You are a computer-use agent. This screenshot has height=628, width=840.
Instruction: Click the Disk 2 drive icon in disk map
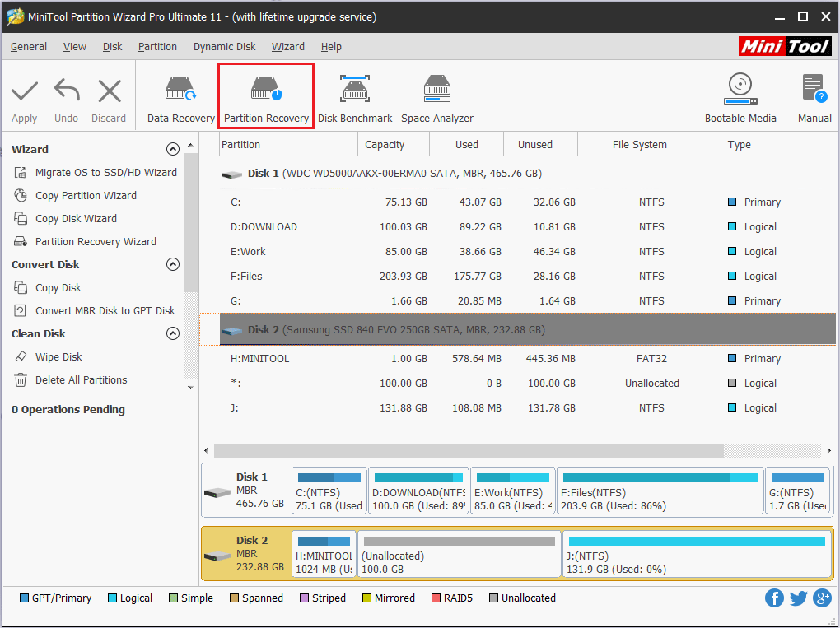coord(217,556)
